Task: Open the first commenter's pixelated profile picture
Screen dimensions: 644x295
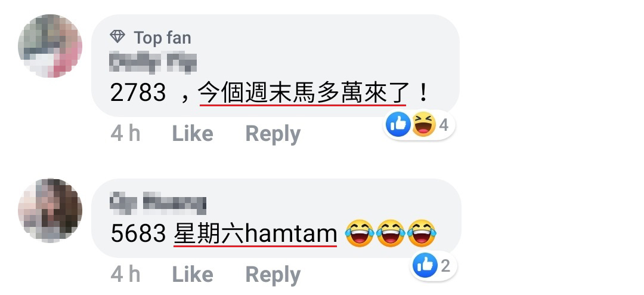Action: point(50,45)
